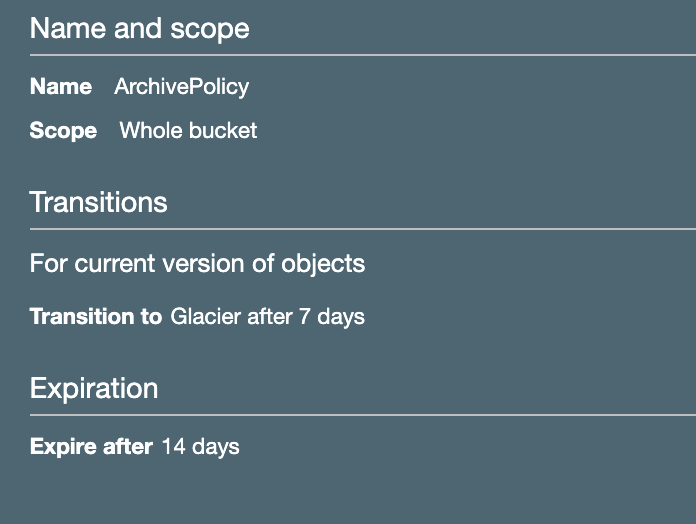Click divider line below Expiration heading
Viewport: 696px width, 524px height.
[x=360, y=414]
